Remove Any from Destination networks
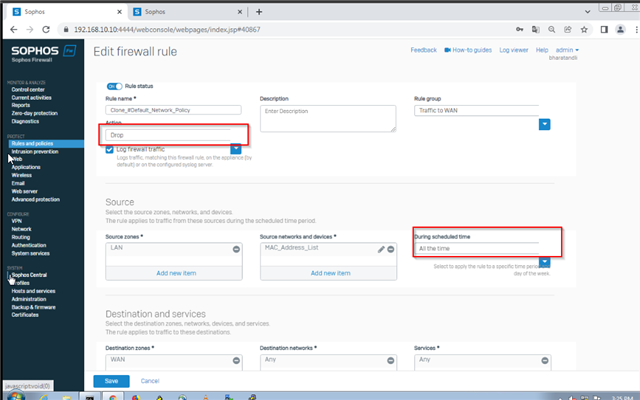 [391, 360]
